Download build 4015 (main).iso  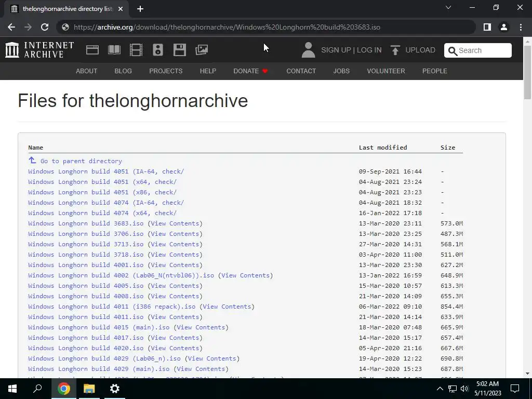99,327
